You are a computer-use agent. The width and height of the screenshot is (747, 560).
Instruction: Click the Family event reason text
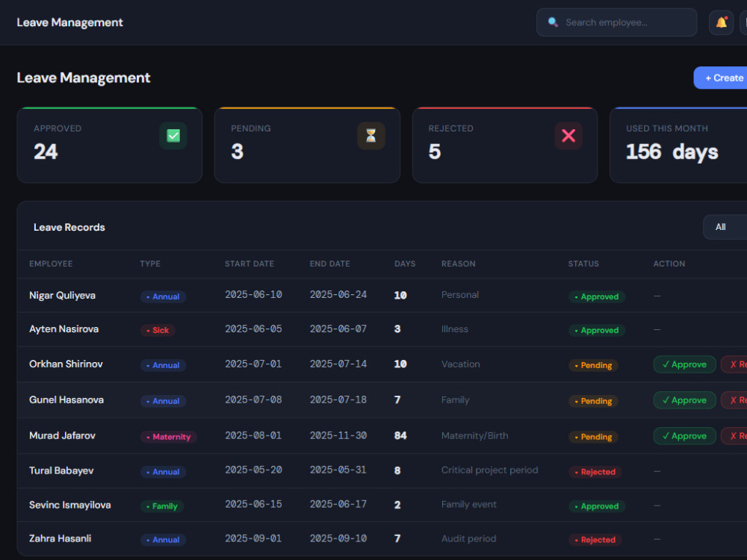click(469, 504)
